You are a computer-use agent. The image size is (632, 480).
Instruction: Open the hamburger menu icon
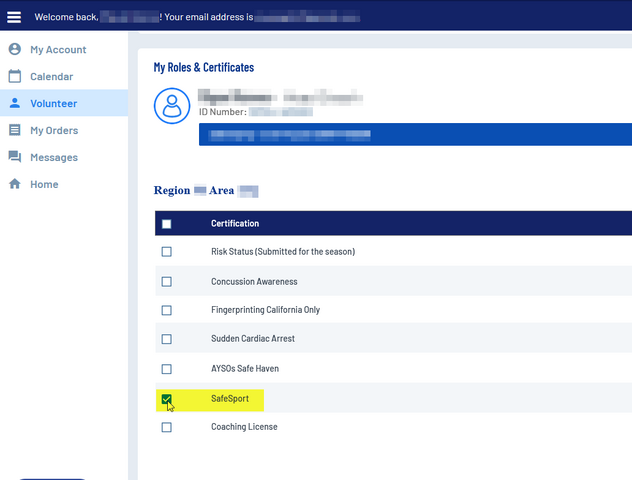14,17
